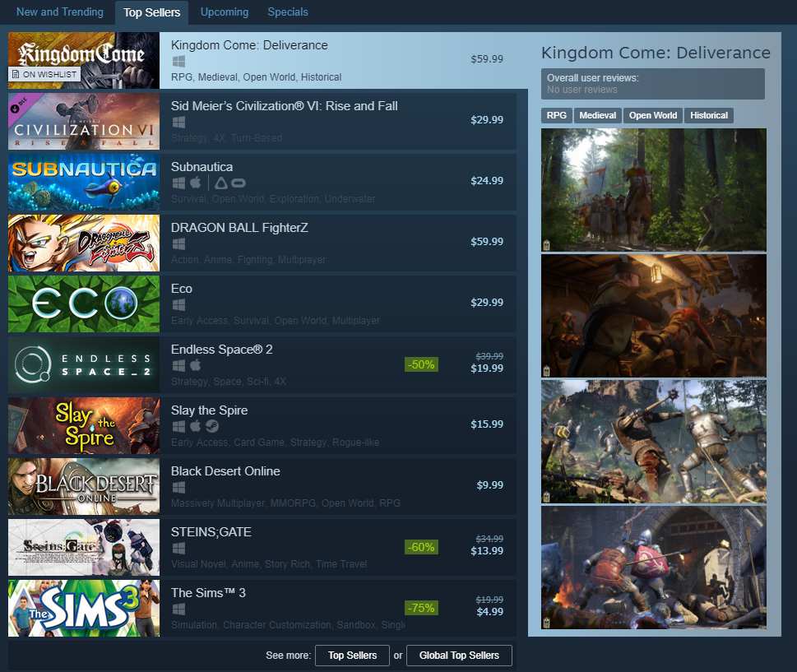This screenshot has height=672, width=797.
Task: Open the Black Desert Online title
Action: pyautogui.click(x=225, y=471)
